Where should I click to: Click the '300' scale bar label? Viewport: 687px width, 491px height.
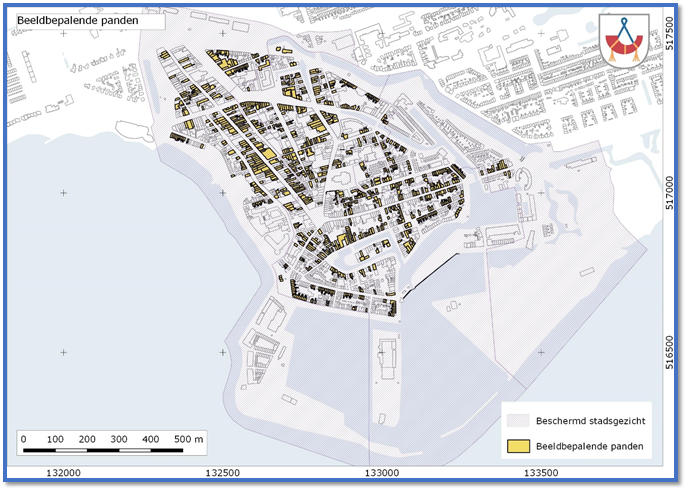(x=119, y=439)
